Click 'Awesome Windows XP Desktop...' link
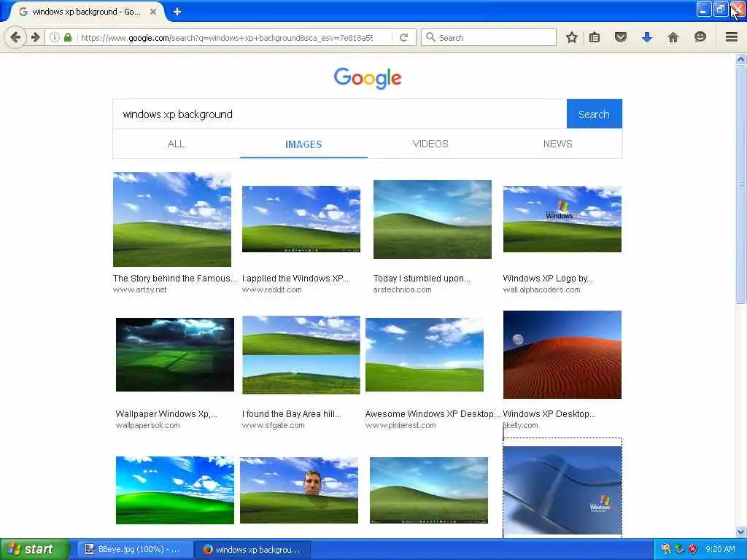The height and width of the screenshot is (560, 747). [x=433, y=414]
